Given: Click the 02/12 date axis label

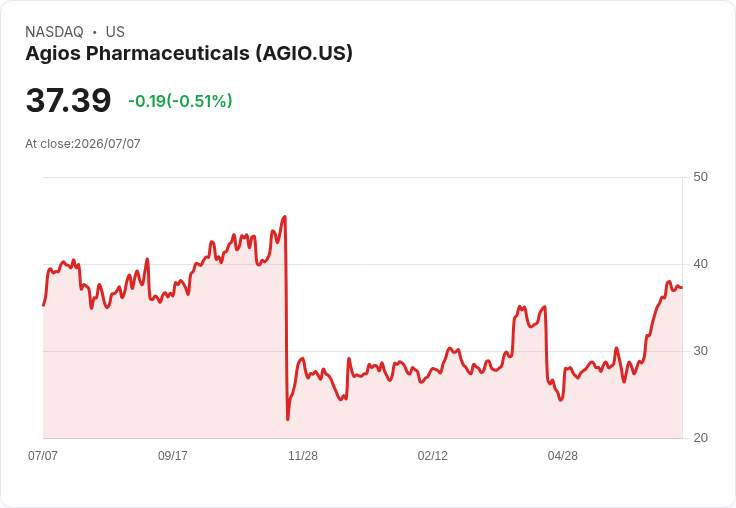Looking at the screenshot, I should click(x=433, y=455).
